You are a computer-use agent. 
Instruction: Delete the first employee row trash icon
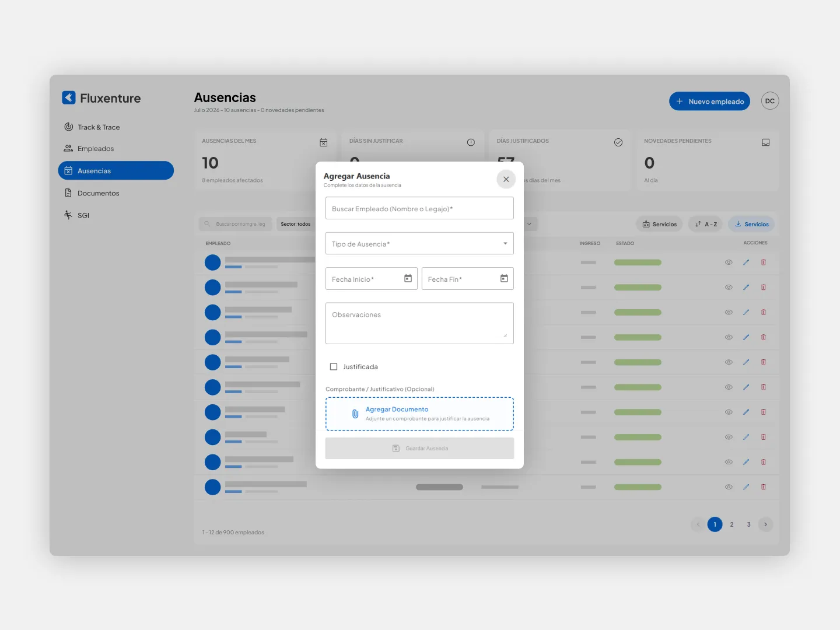click(764, 262)
